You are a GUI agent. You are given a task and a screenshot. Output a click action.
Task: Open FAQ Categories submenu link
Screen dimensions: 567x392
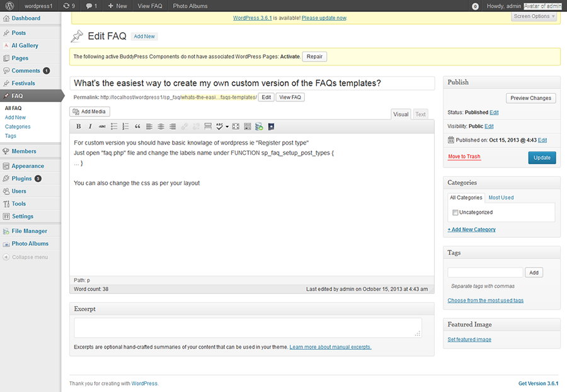click(x=18, y=127)
